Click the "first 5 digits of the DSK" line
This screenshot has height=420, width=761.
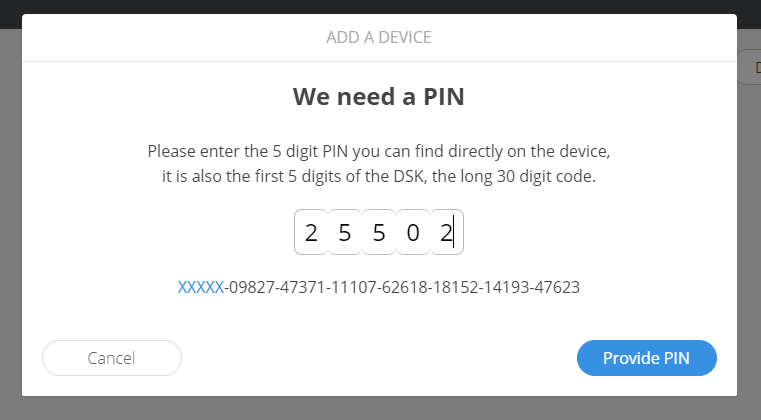pyautogui.click(x=379, y=177)
